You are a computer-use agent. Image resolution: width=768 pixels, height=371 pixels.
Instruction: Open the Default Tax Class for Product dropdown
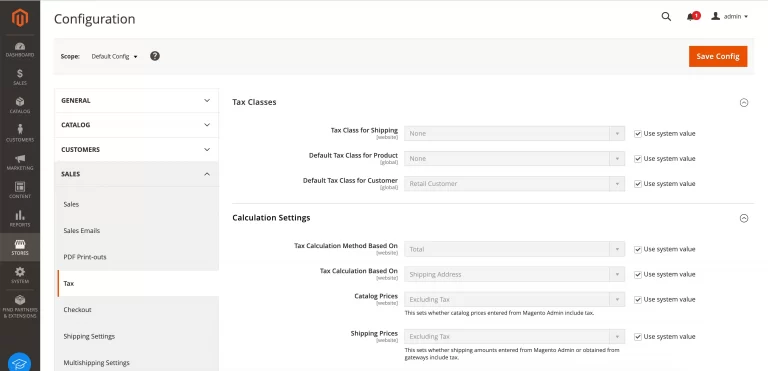pyautogui.click(x=514, y=158)
